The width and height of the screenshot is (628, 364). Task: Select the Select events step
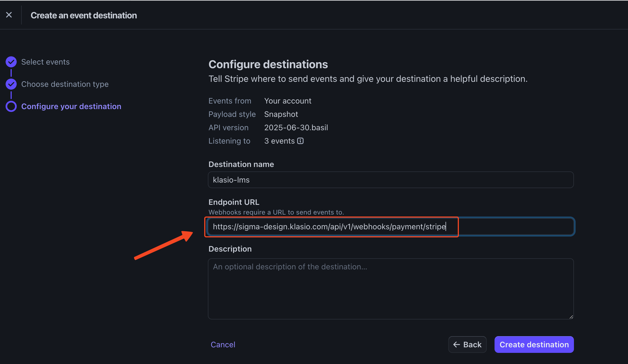click(45, 62)
